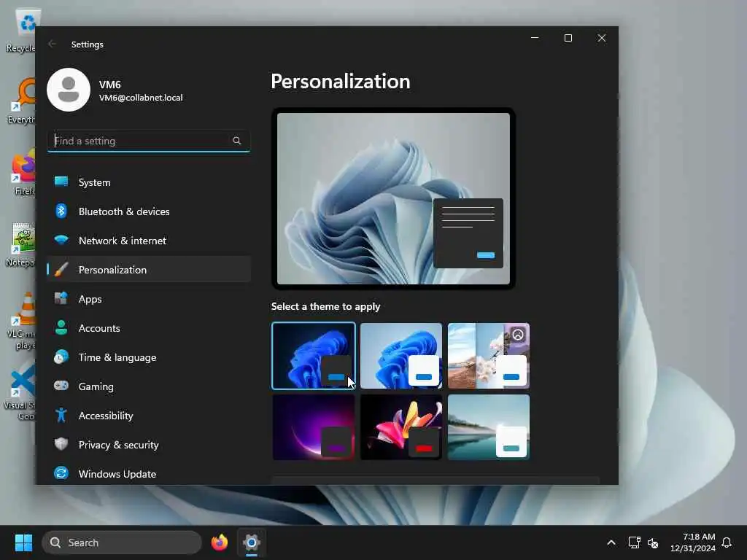
Task: Click the search magnifier in Find a setting
Action: (237, 141)
